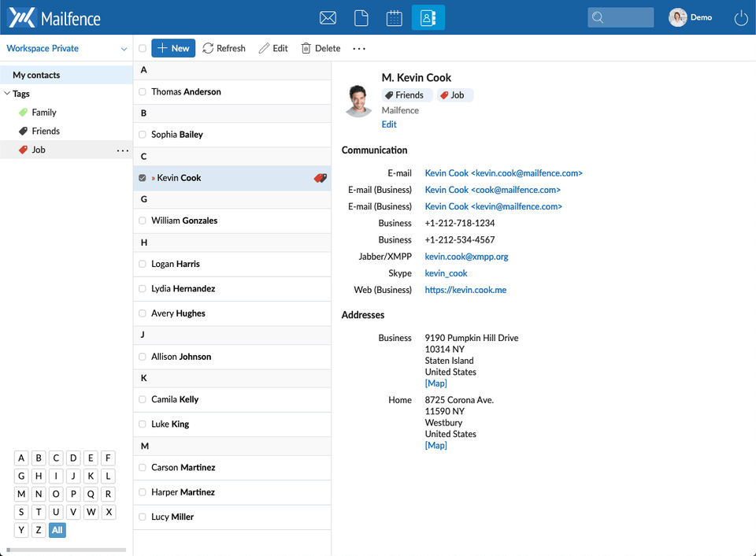The height and width of the screenshot is (556, 756).
Task: Select the All letters filter
Action: 57,530
